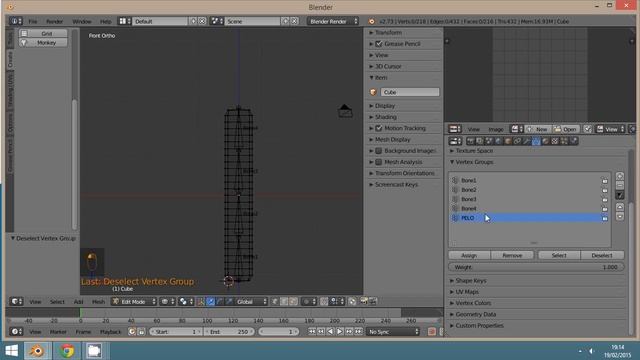640x360 pixels.
Task: Toggle snap magnet in 3D view header
Action: [324, 302]
